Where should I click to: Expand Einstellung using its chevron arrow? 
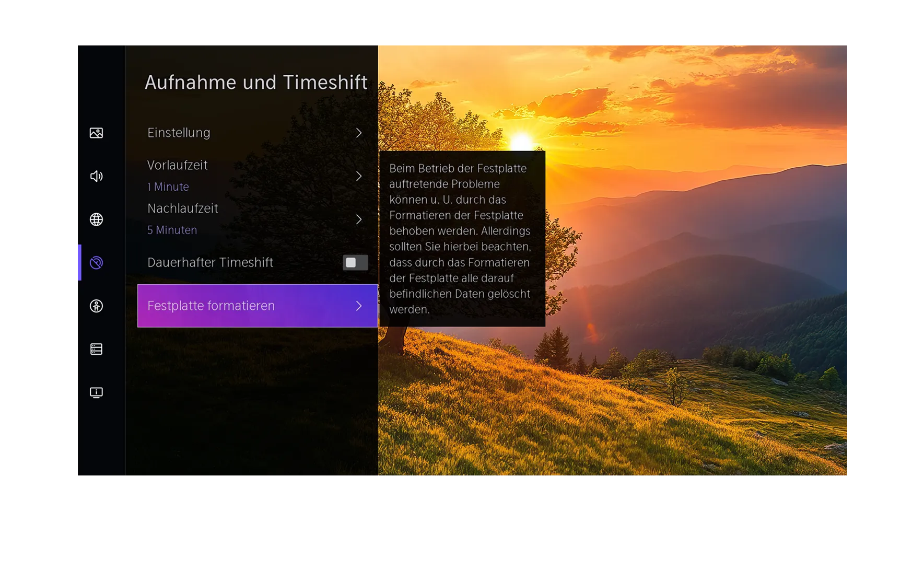click(x=359, y=133)
